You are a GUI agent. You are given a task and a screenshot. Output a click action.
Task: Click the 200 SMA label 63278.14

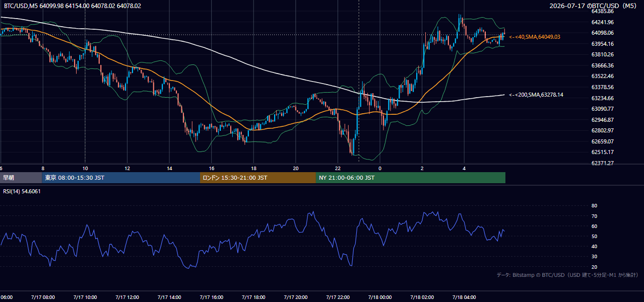coord(536,95)
